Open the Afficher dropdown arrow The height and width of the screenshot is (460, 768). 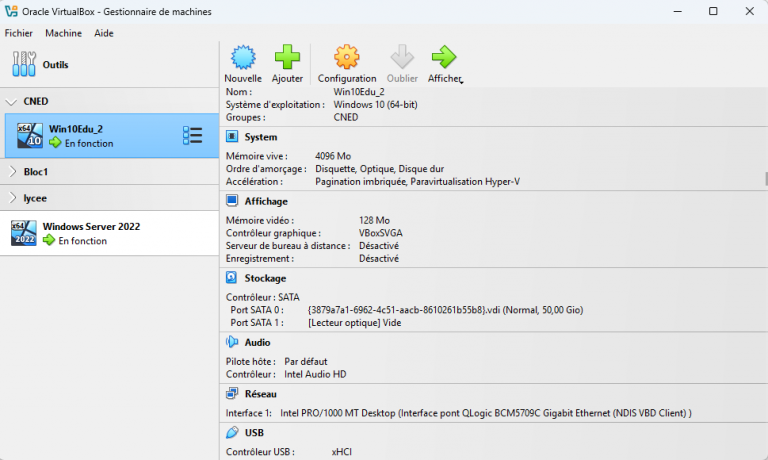coord(462,80)
